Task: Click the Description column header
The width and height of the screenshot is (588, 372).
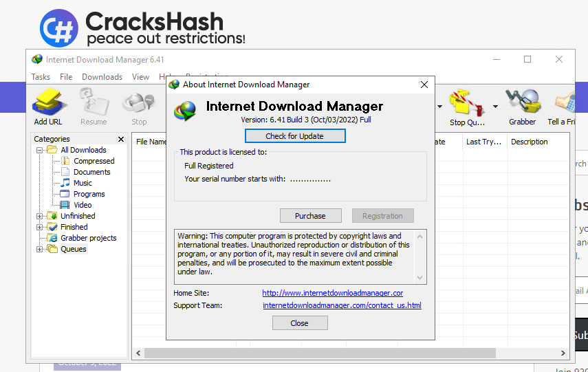Action: click(530, 142)
